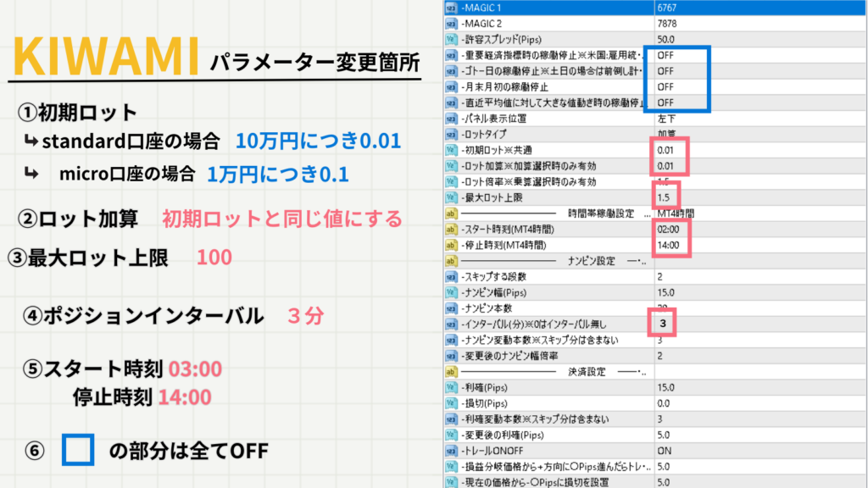The width and height of the screenshot is (868, 488).
Task: Click the 15.0 value of -利確(Pips)
Action: click(x=665, y=387)
